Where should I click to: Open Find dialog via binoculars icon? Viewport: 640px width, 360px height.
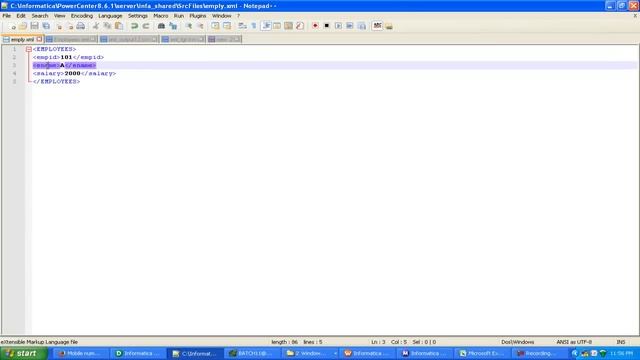click(x=161, y=26)
